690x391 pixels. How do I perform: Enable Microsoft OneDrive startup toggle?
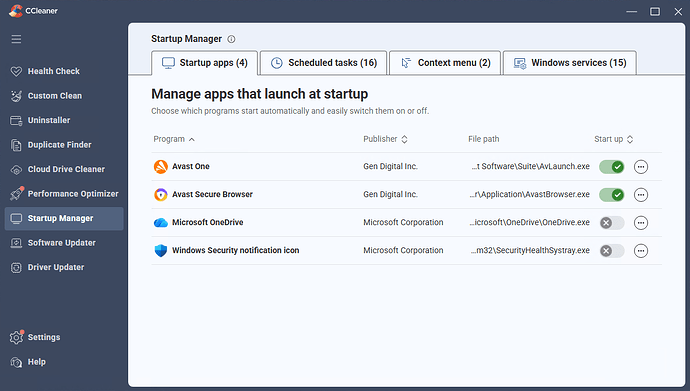click(x=612, y=223)
